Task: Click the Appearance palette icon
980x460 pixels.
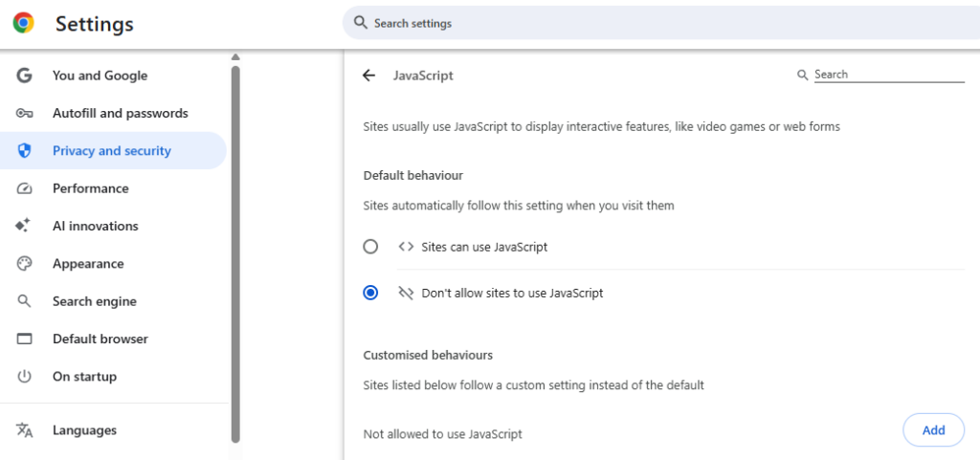Action: click(x=25, y=264)
